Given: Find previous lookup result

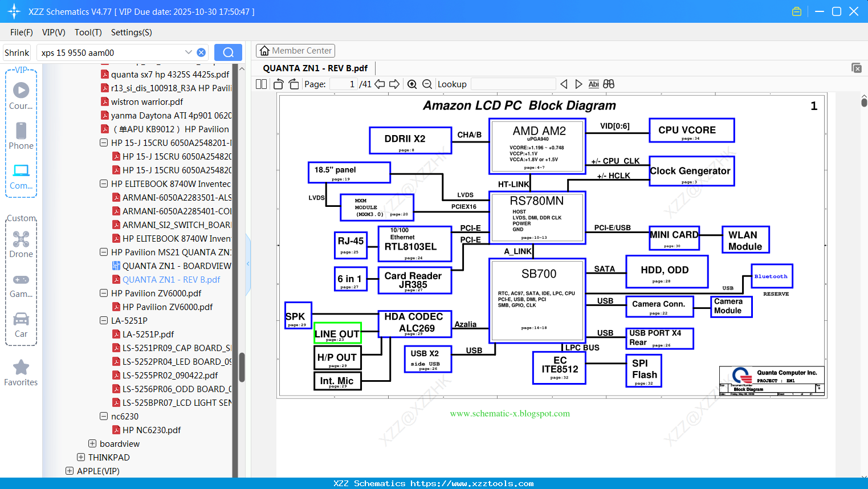Looking at the screenshot, I should pos(564,84).
